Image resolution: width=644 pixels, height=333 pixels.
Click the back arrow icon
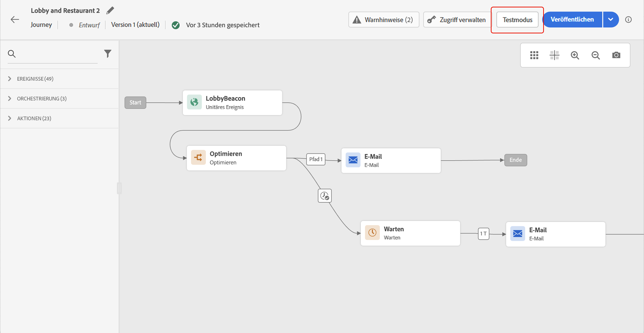pos(15,20)
